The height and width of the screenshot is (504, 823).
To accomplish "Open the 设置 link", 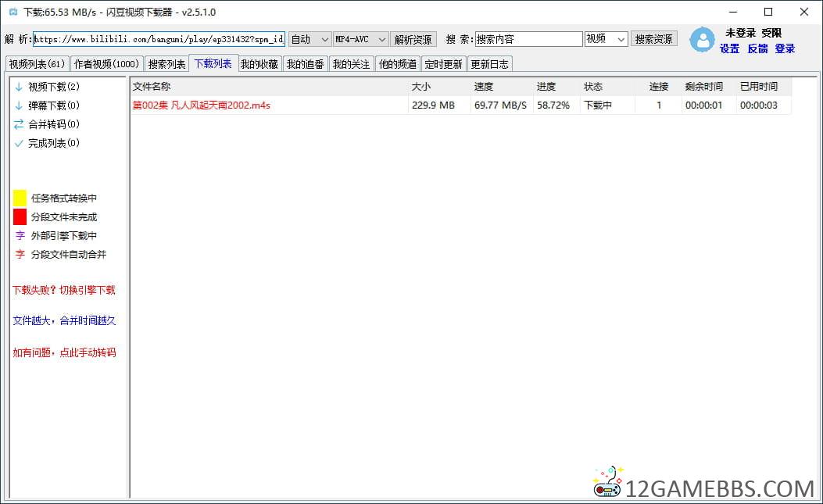I will pos(729,48).
